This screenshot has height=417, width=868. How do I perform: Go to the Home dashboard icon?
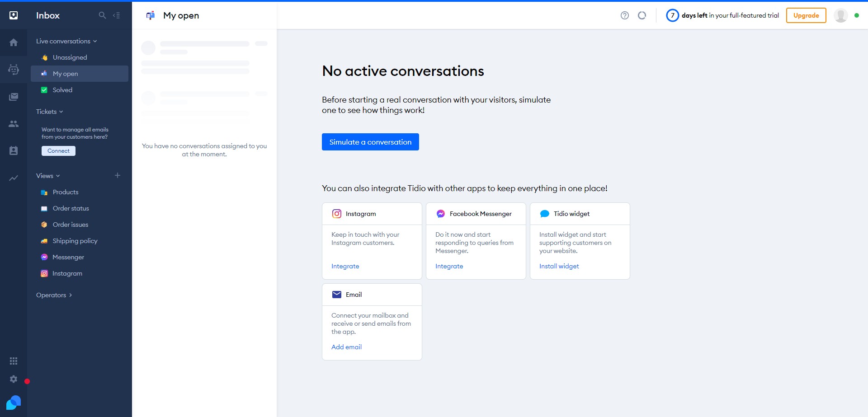point(14,42)
